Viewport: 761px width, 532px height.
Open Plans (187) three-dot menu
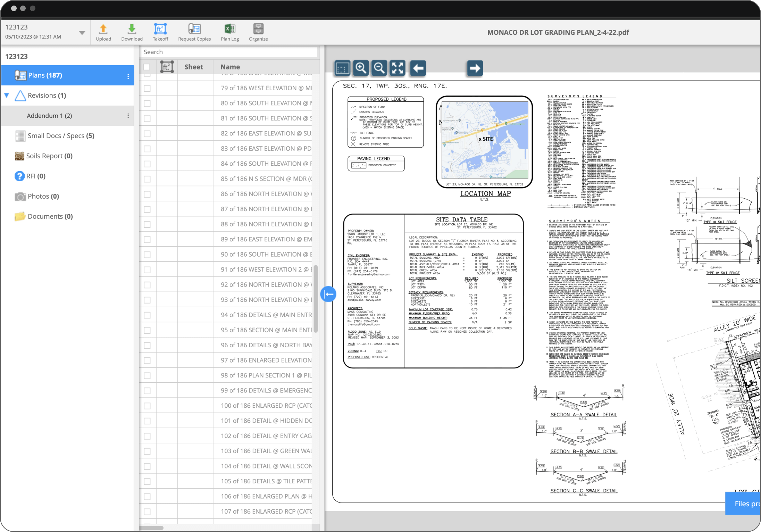pos(128,76)
